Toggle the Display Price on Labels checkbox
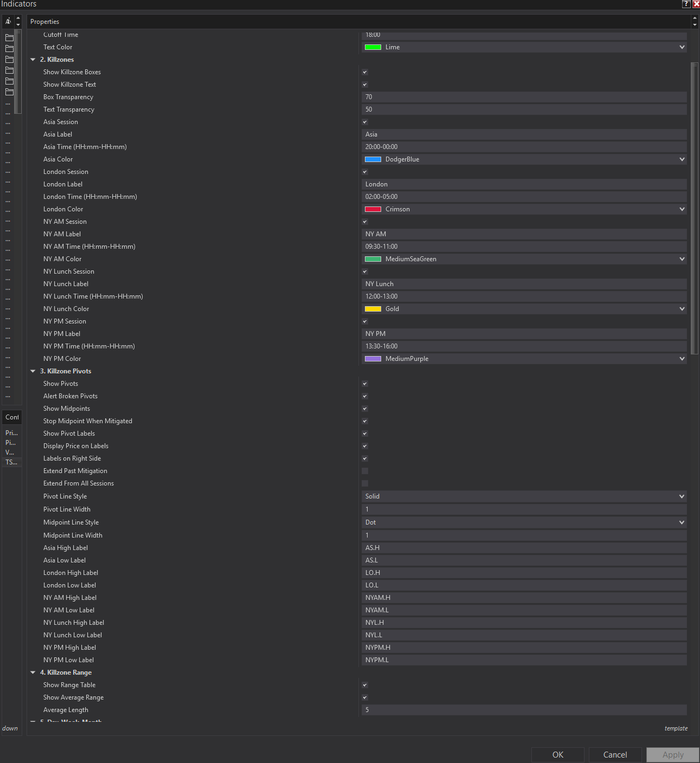The height and width of the screenshot is (763, 700). tap(365, 446)
